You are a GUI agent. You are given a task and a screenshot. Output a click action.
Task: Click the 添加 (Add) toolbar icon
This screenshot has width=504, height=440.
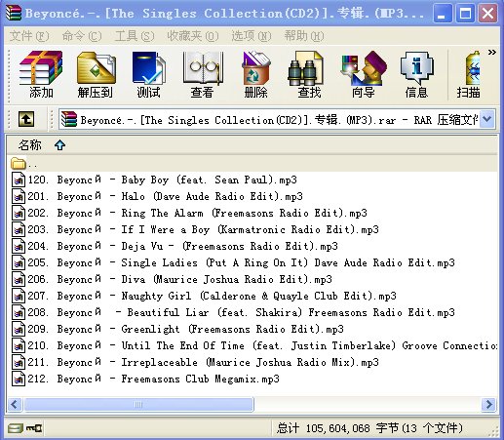click(41, 74)
